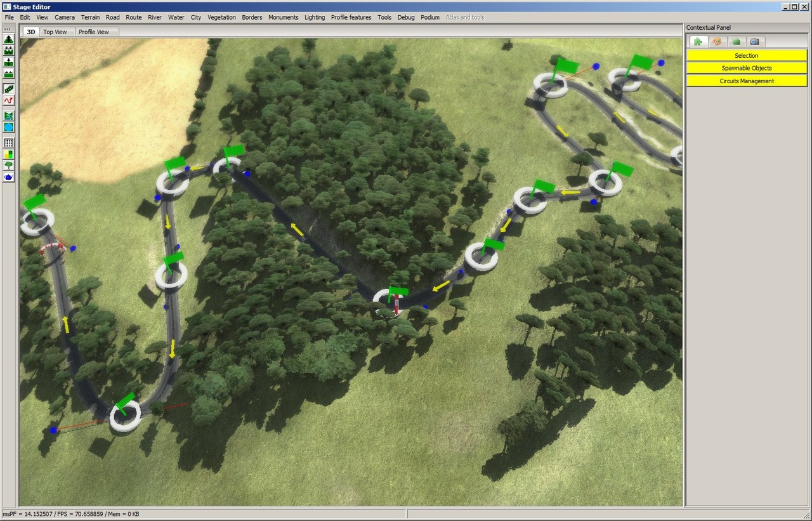Switch to the Top View tab
Screen dimensions: 812x521
pyautogui.click(x=55, y=32)
